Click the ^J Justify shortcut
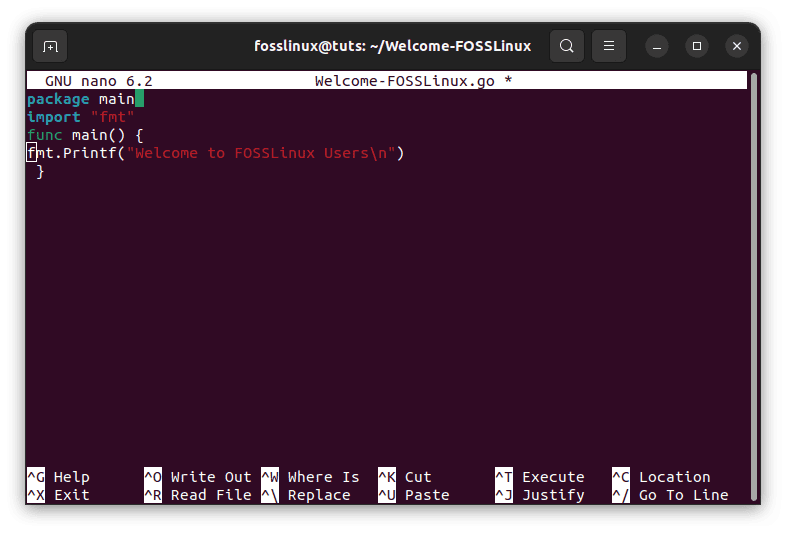Image resolution: width=786 pixels, height=533 pixels. coord(540,495)
